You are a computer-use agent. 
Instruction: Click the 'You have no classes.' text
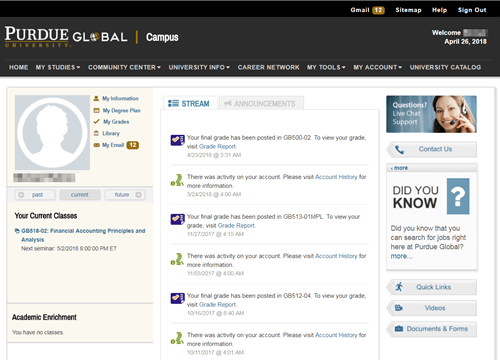pyautogui.click(x=38, y=332)
